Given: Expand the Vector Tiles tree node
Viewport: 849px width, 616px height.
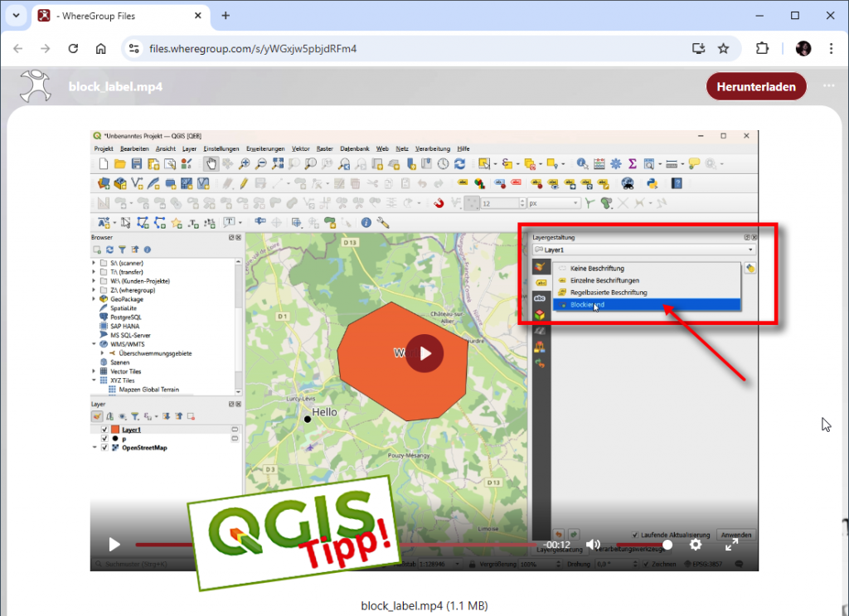Looking at the screenshot, I should tap(94, 371).
